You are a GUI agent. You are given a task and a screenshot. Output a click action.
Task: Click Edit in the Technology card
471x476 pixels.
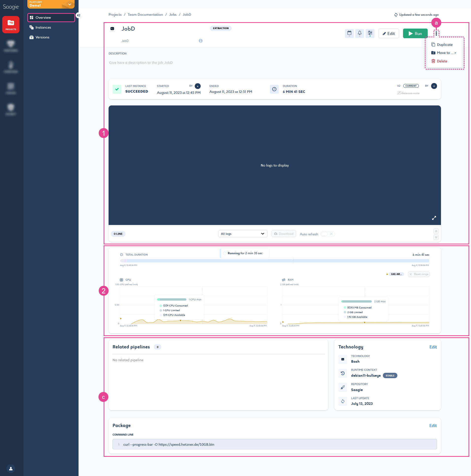point(433,347)
